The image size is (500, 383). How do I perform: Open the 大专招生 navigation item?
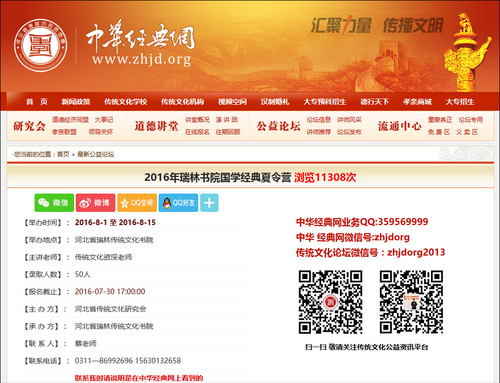(460, 102)
